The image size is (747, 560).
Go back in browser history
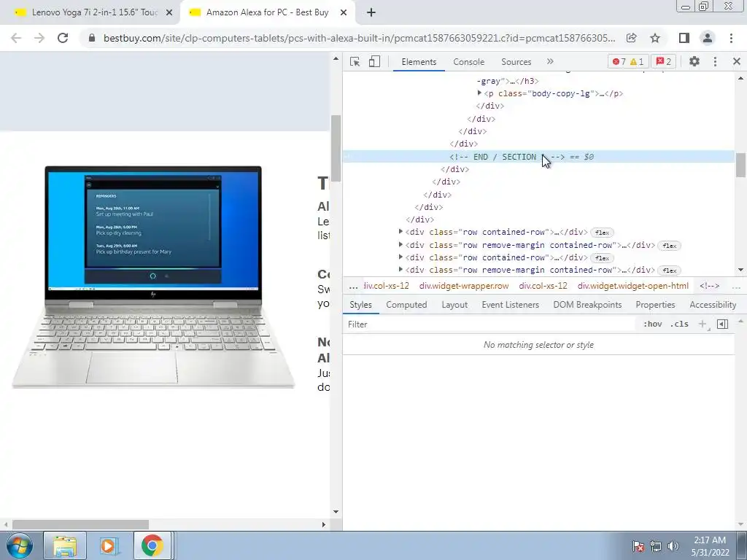16,38
